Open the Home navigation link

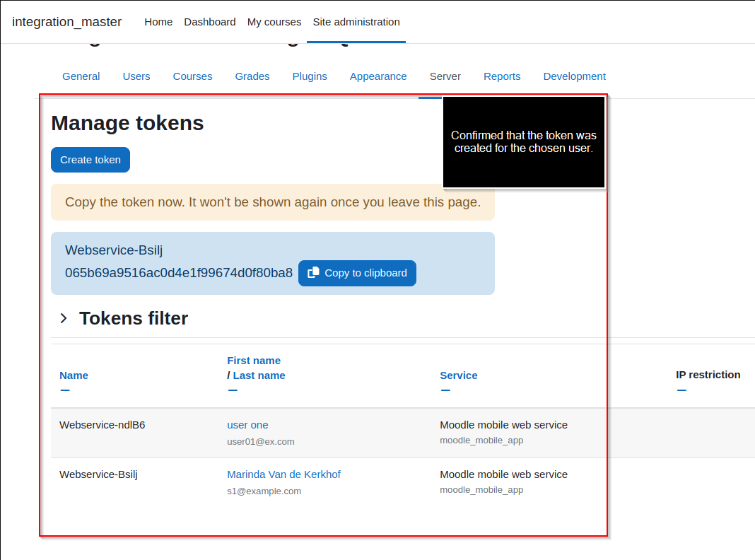coord(158,22)
